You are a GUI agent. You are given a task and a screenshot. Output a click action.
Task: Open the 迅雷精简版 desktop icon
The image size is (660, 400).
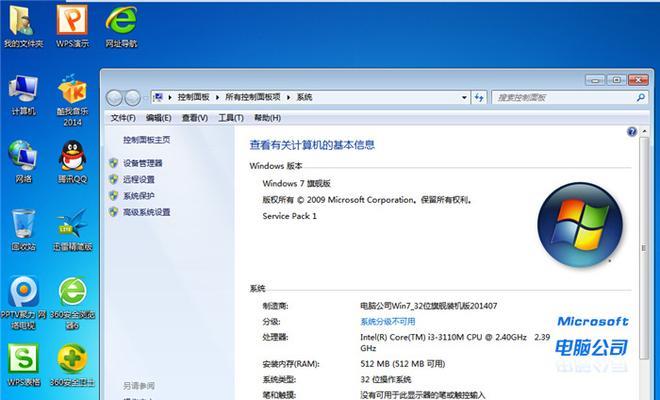[x=72, y=230]
